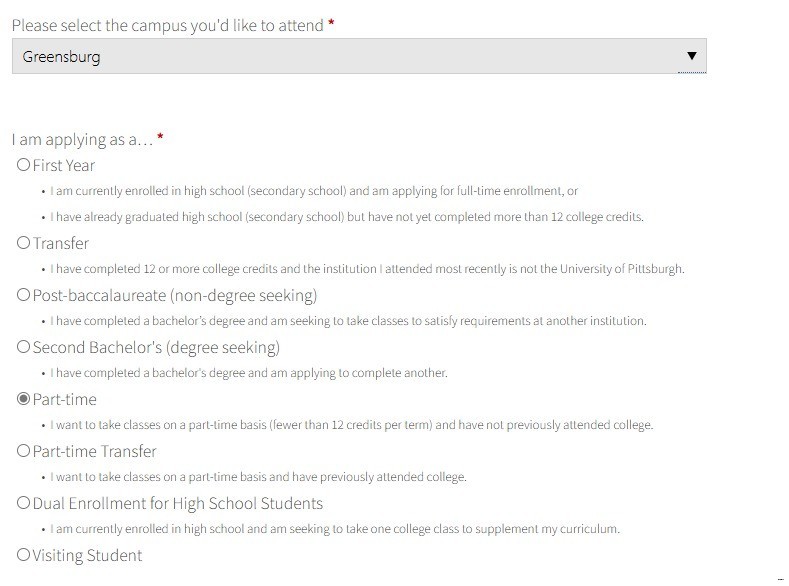Viewport: 789px width, 586px height.
Task: Pick the Second Bachelor's (degree seeking) radio button
Action: 23,347
